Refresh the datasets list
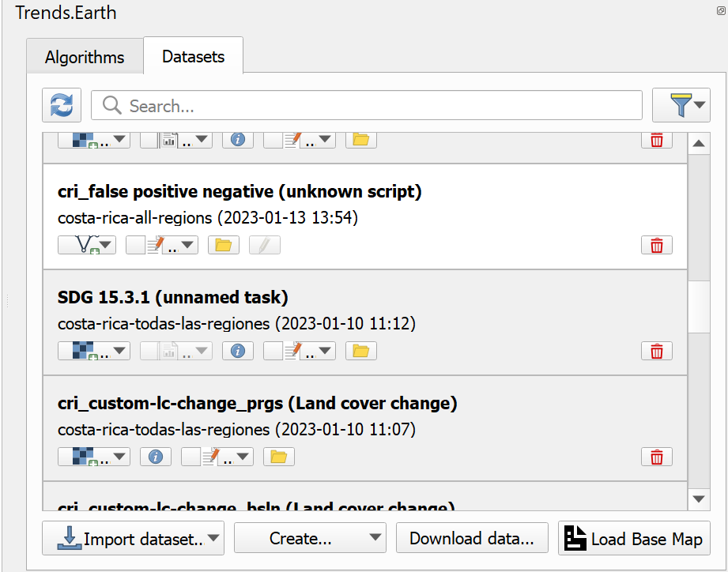Viewport: 728px width, 572px height. [x=62, y=104]
